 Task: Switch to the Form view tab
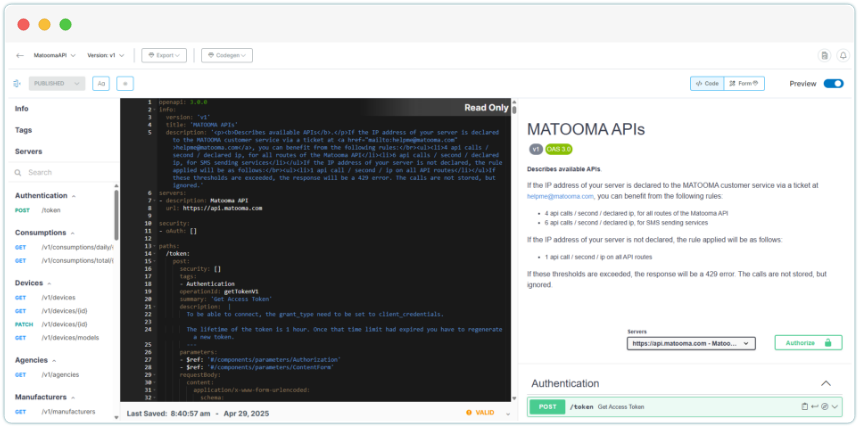[x=744, y=83]
